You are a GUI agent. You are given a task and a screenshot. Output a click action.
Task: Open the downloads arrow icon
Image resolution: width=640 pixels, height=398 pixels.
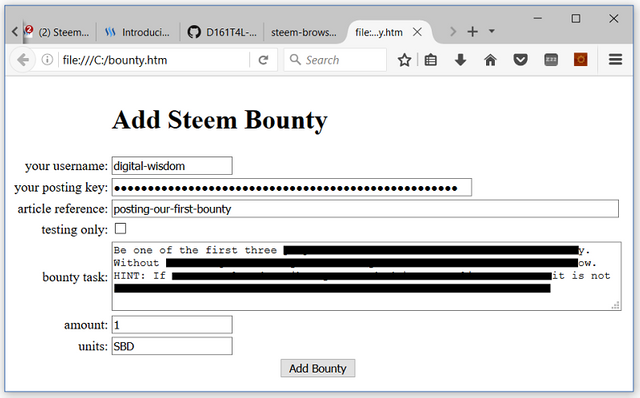[460, 60]
